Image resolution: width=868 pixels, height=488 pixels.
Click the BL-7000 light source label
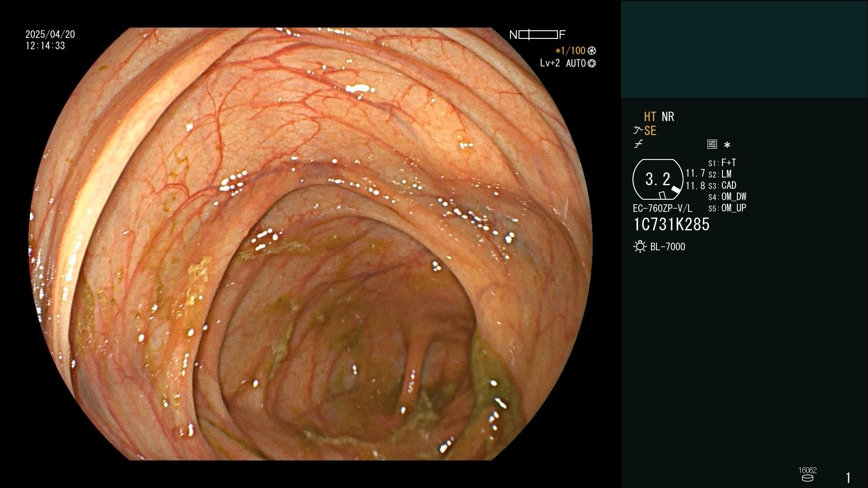tap(668, 247)
